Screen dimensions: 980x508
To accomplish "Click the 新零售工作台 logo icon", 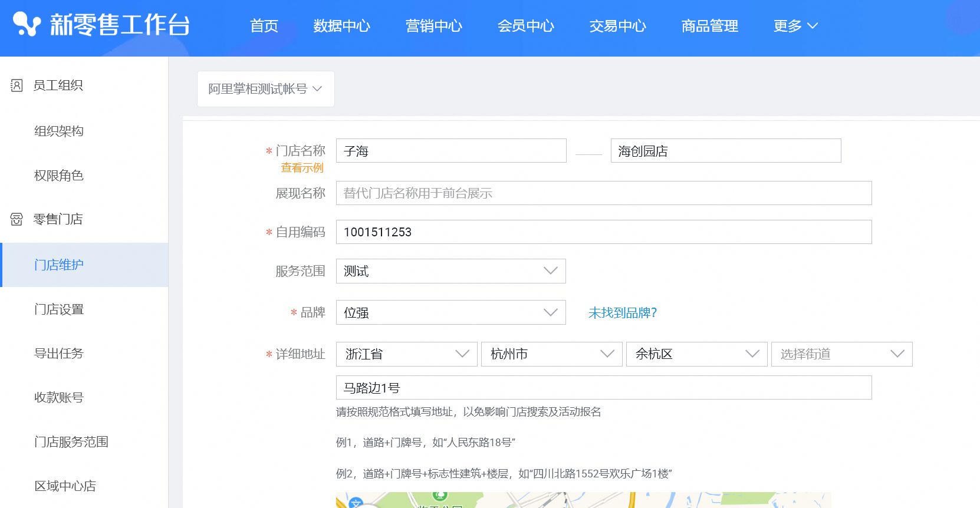I will tap(27, 24).
